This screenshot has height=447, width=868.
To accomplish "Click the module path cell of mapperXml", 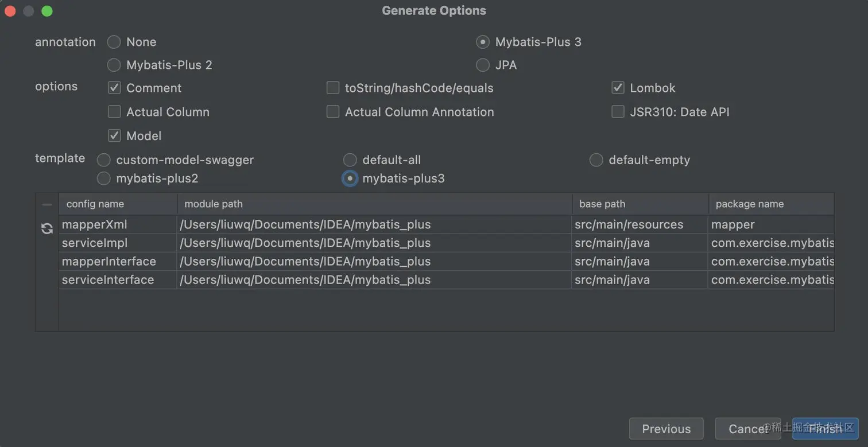I will (x=374, y=224).
